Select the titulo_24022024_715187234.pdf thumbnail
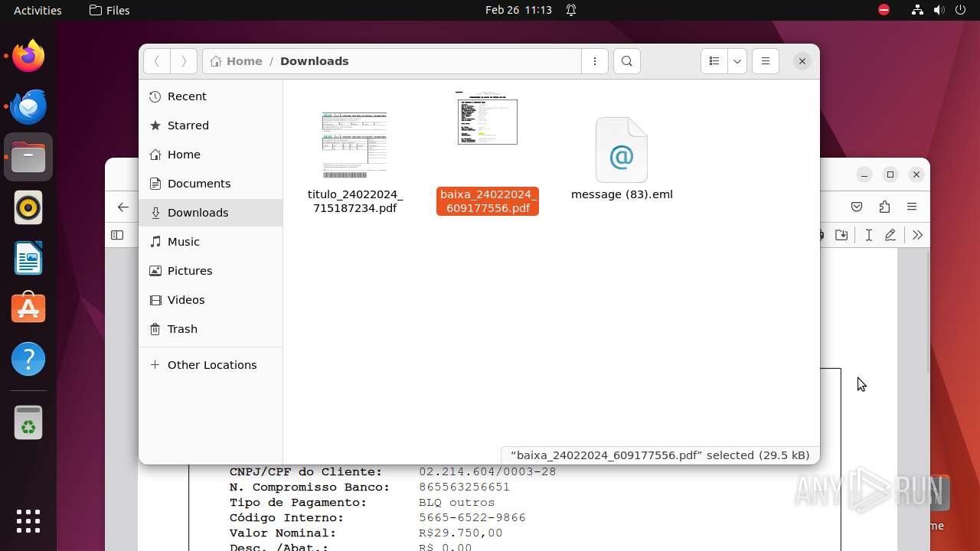This screenshot has width=980, height=551. 354,145
